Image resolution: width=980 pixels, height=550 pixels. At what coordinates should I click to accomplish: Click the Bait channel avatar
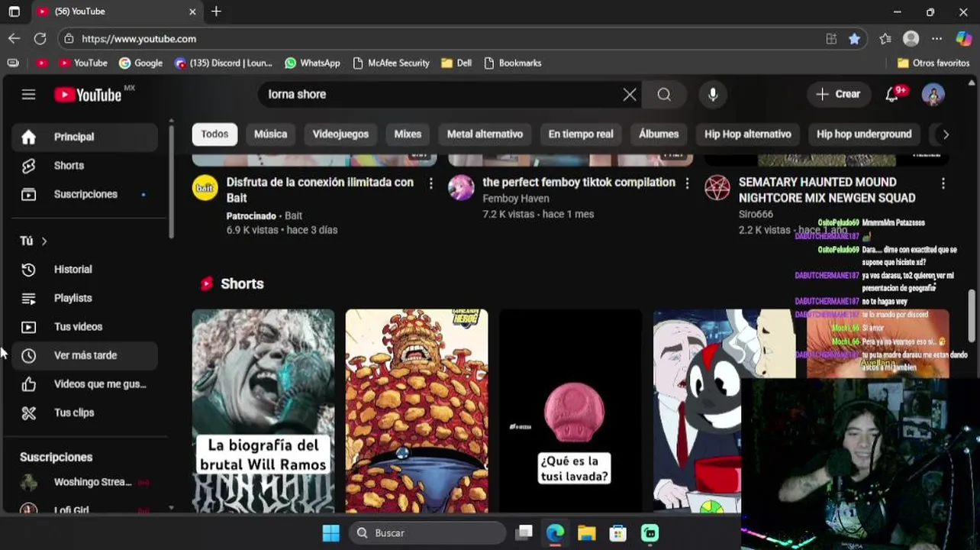(205, 187)
